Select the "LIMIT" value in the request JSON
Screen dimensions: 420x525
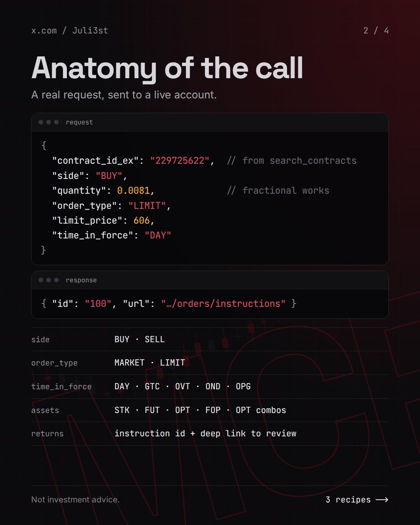147,206
